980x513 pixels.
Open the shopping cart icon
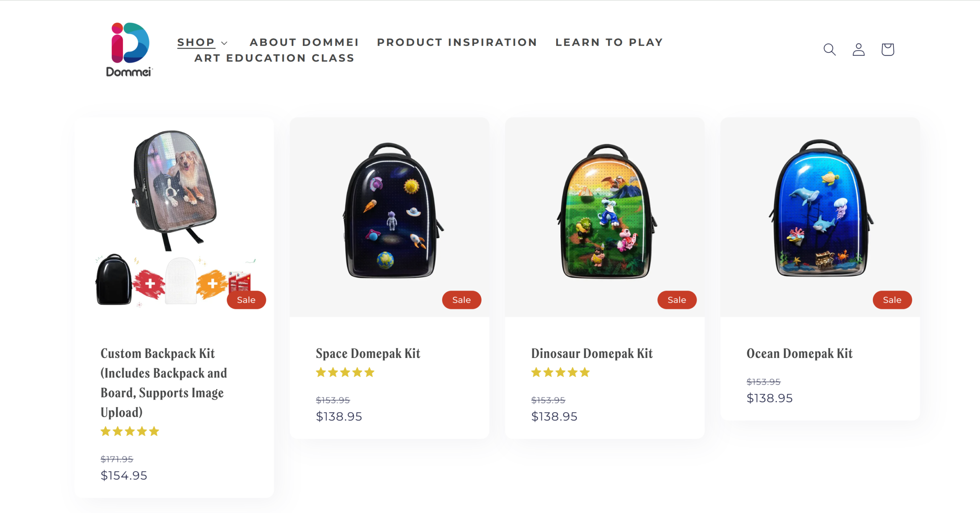pos(887,49)
